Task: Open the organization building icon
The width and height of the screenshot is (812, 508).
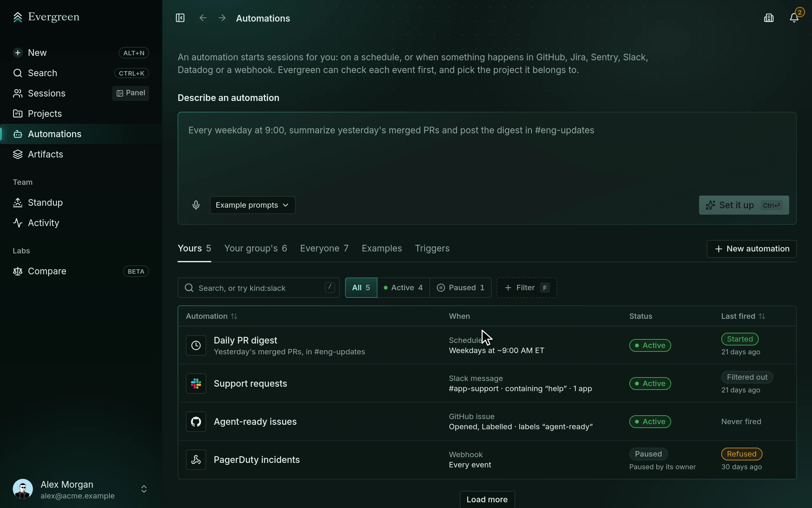Action: tap(769, 18)
